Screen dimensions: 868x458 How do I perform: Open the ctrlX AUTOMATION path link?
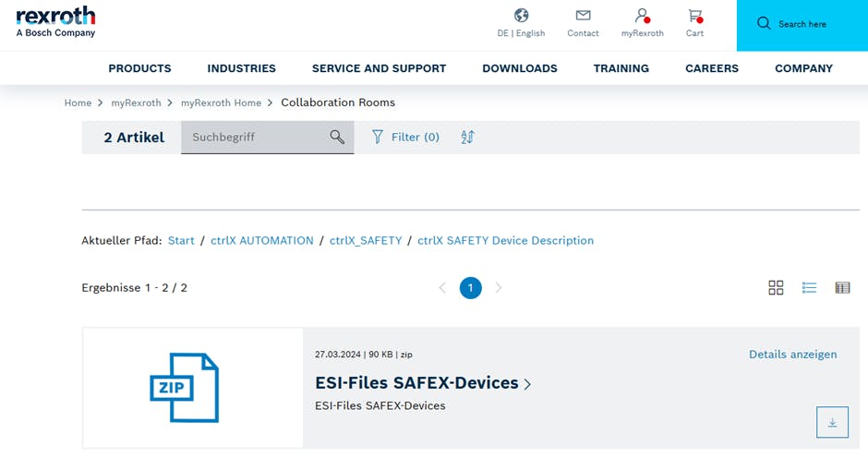coord(262,240)
